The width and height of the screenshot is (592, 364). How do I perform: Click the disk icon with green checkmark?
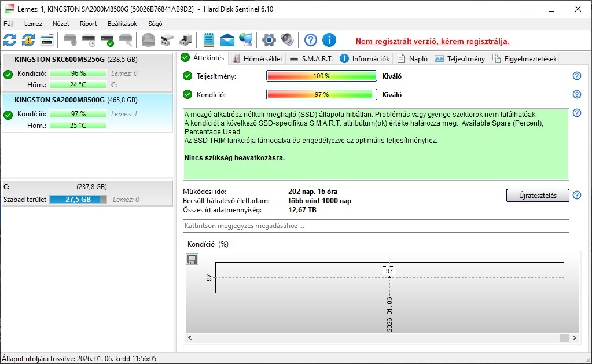[x=108, y=40]
